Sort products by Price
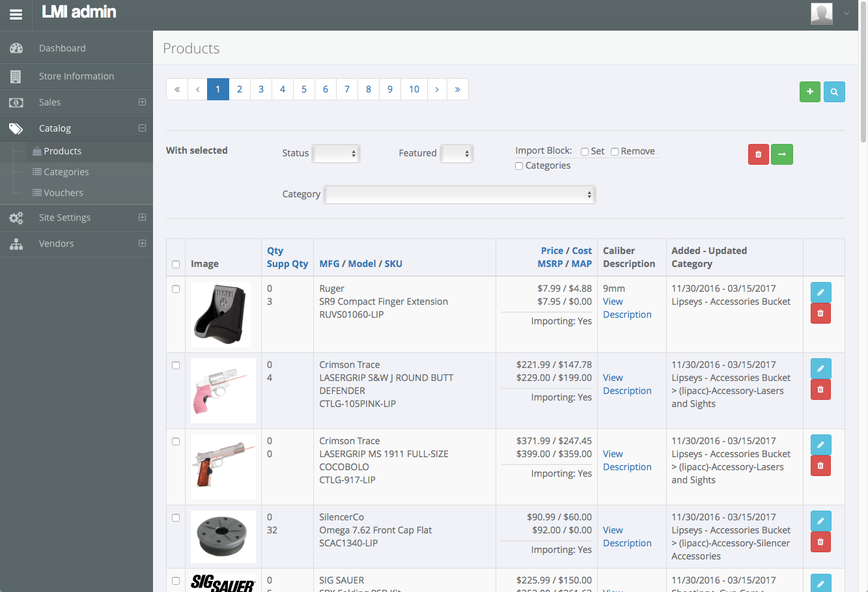The image size is (868, 592). point(552,251)
